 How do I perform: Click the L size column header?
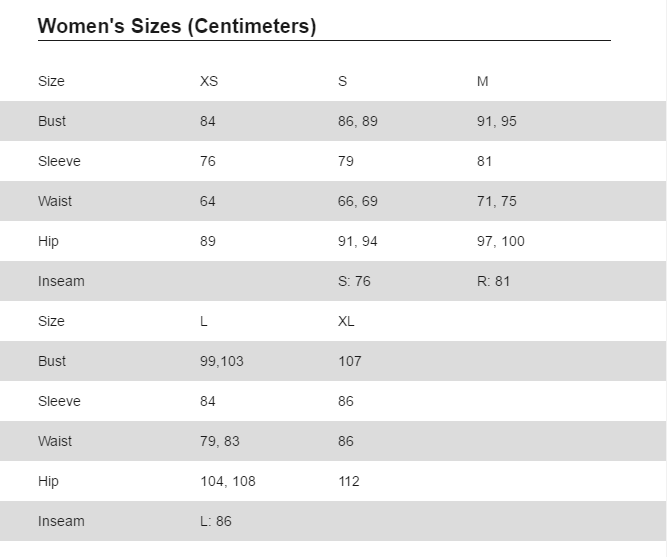204,321
